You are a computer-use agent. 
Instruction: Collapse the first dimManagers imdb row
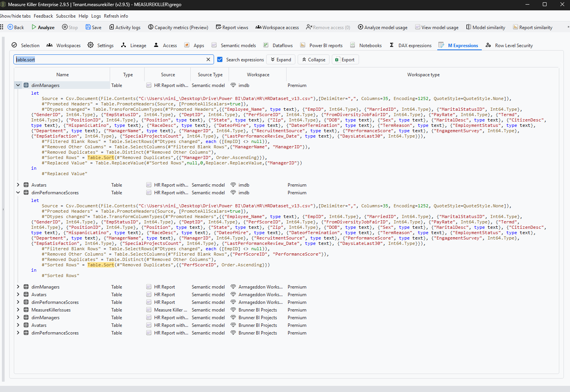[18, 85]
